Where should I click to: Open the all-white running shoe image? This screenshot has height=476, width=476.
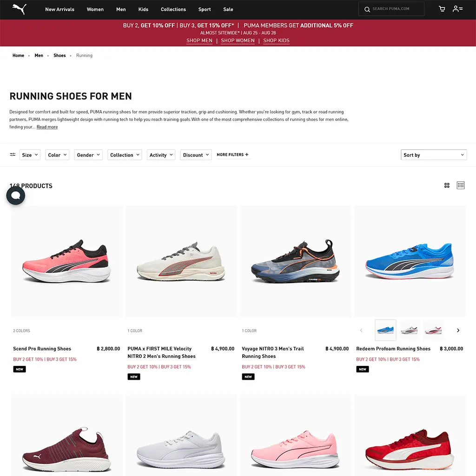pyautogui.click(x=181, y=435)
